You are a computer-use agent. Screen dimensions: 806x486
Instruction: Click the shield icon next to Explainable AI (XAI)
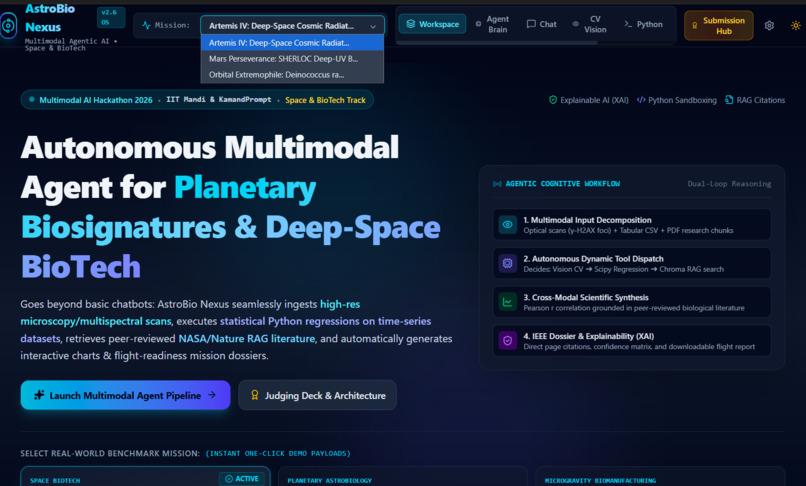pyautogui.click(x=553, y=100)
